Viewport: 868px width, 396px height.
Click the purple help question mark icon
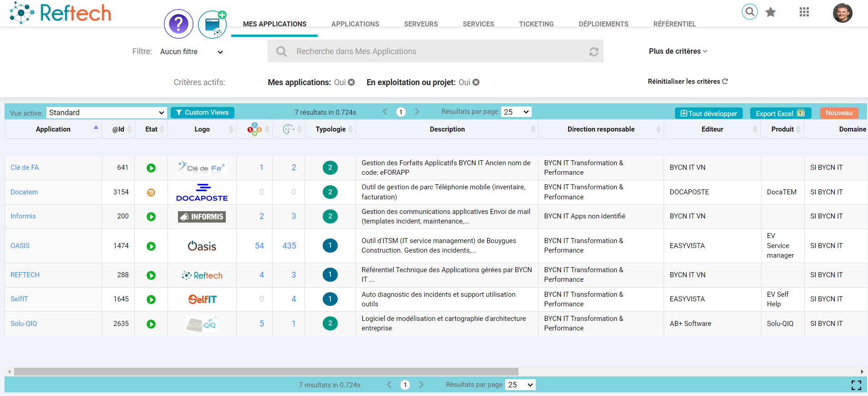[x=178, y=24]
